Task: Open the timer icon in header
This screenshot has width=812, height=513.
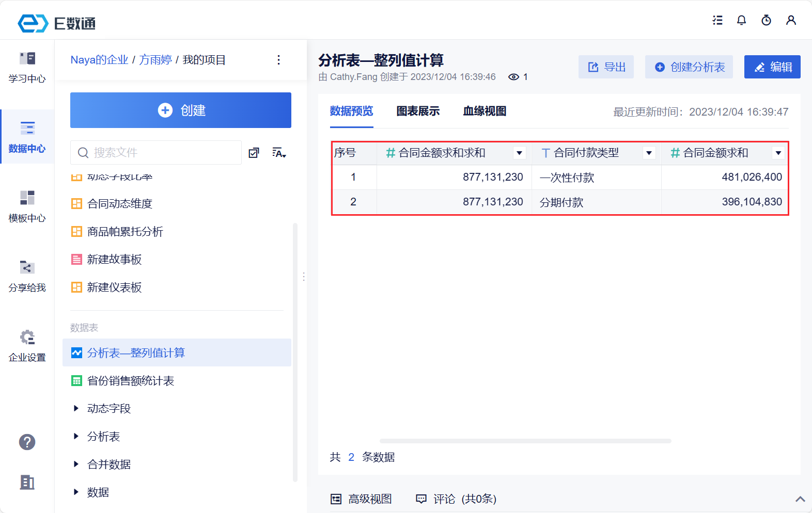Action: click(766, 20)
